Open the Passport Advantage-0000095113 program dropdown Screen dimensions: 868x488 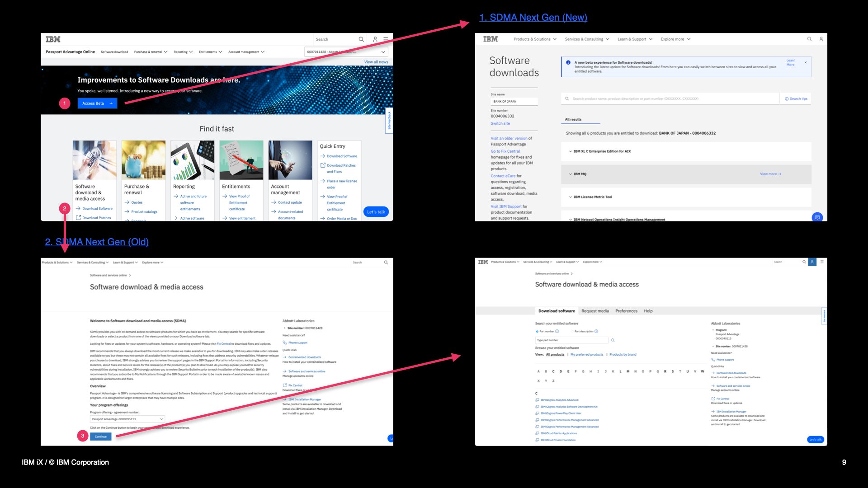coord(127,419)
